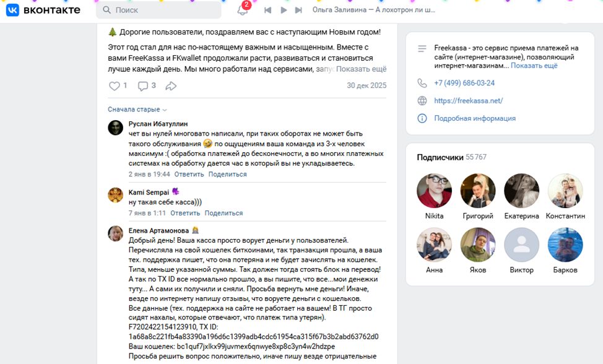Open the 'Подписчики' subscribers list
This screenshot has height=364, width=603.
[x=440, y=157]
